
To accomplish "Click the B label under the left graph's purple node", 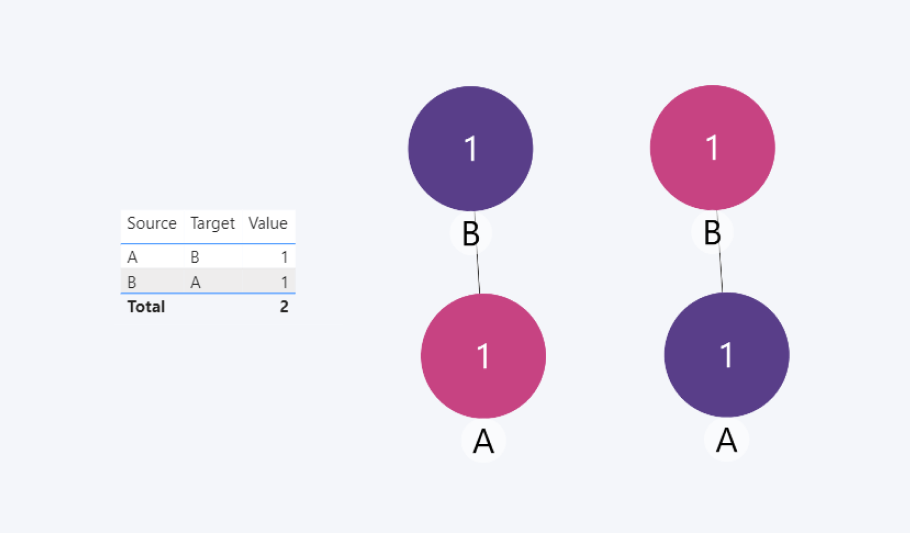I will coord(471,234).
